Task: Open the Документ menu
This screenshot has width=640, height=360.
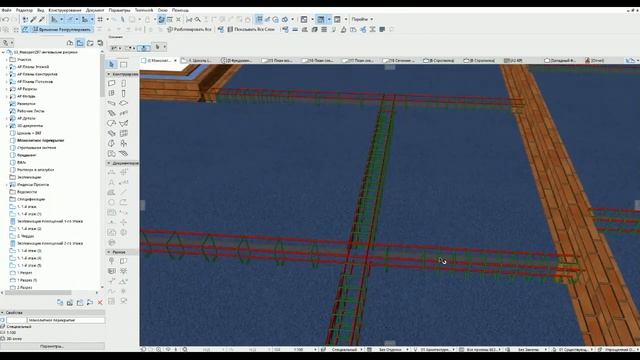Action: click(95, 10)
